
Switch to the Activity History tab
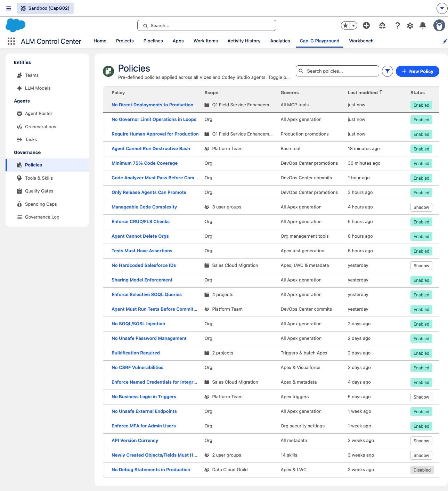click(244, 41)
